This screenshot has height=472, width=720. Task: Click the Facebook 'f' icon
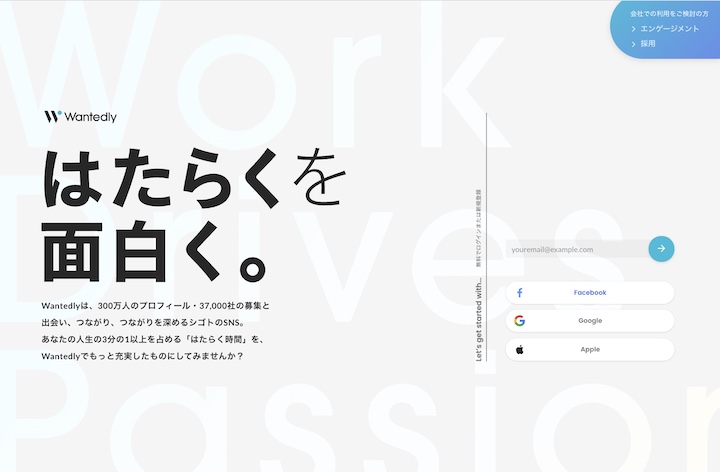[519, 293]
